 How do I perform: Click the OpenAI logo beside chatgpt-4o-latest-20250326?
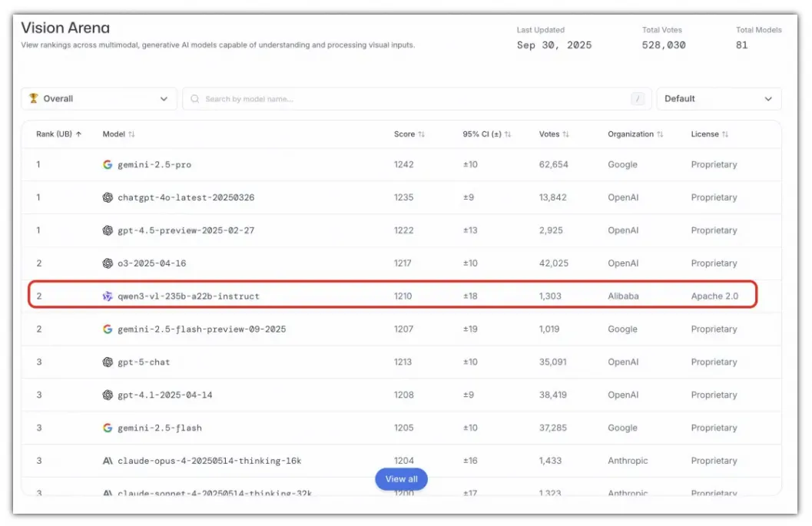coord(108,197)
